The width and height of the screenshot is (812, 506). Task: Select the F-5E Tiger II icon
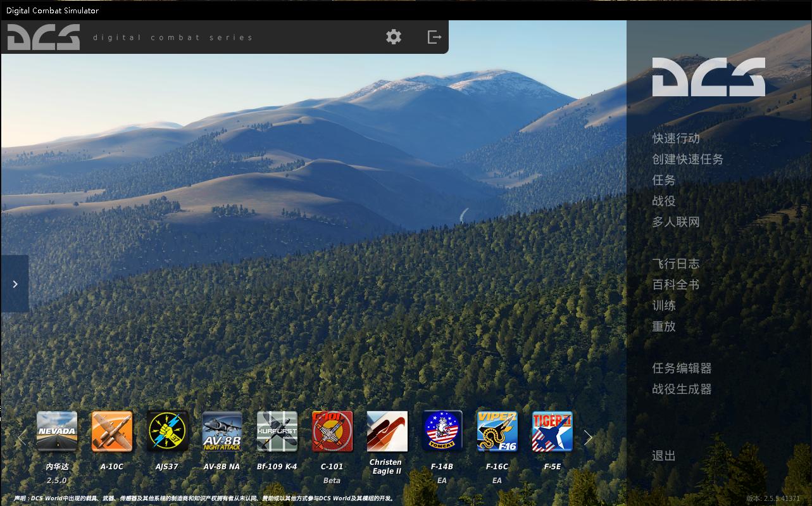pos(552,431)
